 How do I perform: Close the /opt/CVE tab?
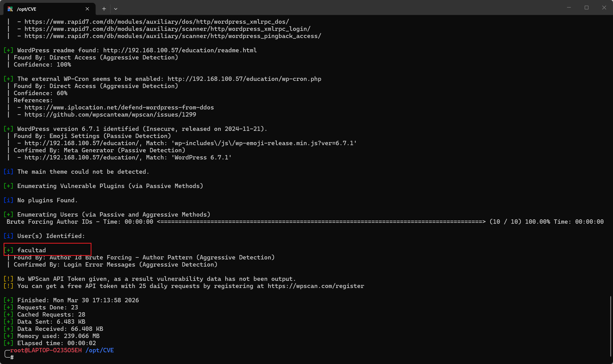87,9
